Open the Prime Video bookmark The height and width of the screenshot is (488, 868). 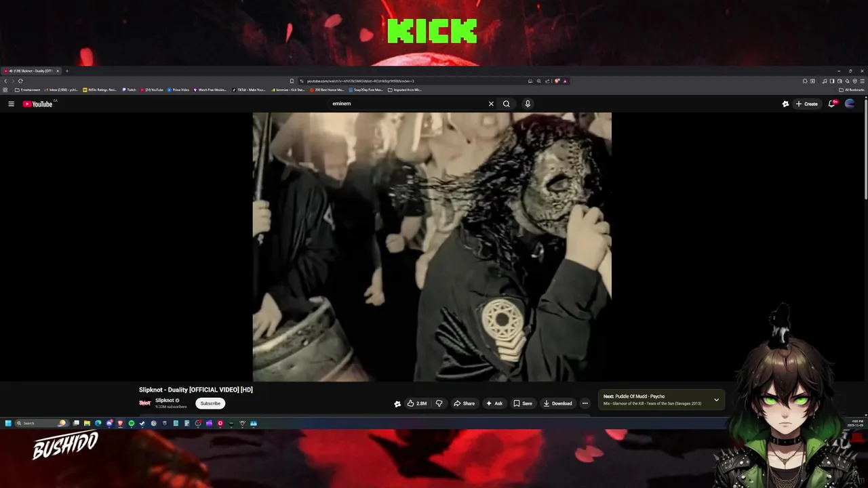(178, 89)
